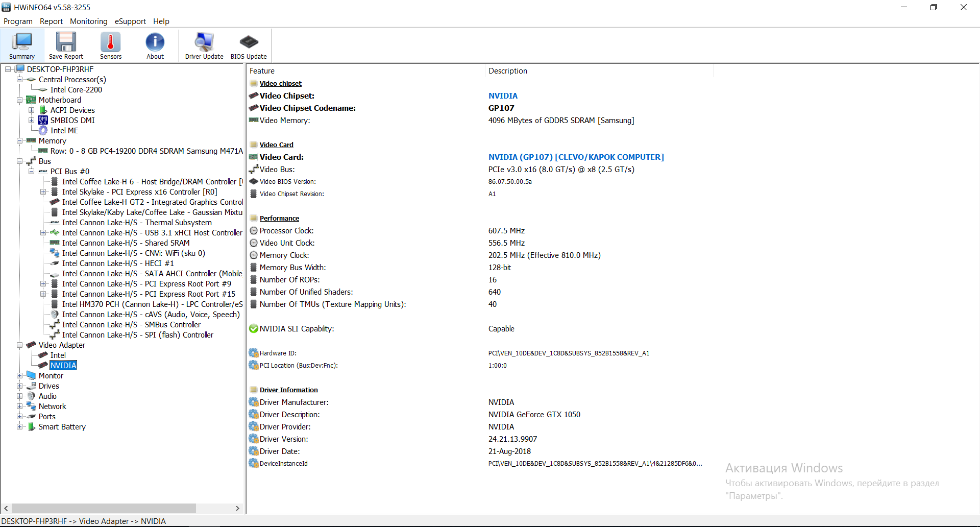Screen dimensions: 980x527
Task: Open the Program menu
Action: tap(18, 21)
